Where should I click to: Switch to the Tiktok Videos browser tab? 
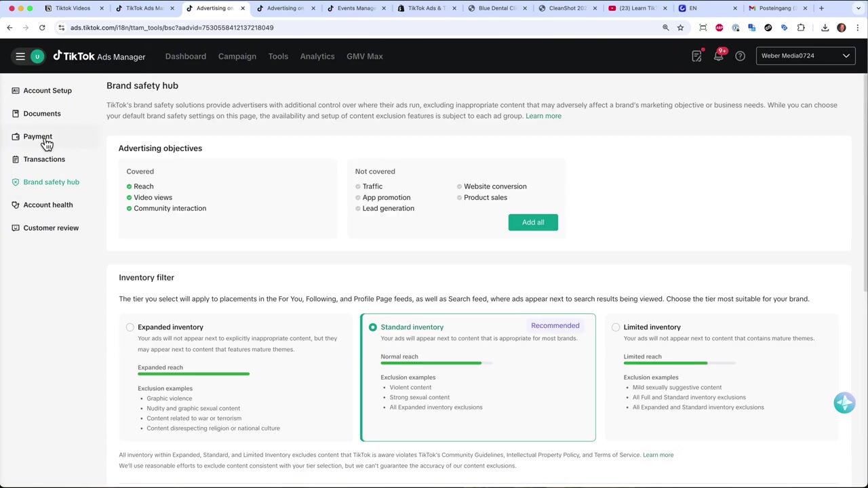72,8
